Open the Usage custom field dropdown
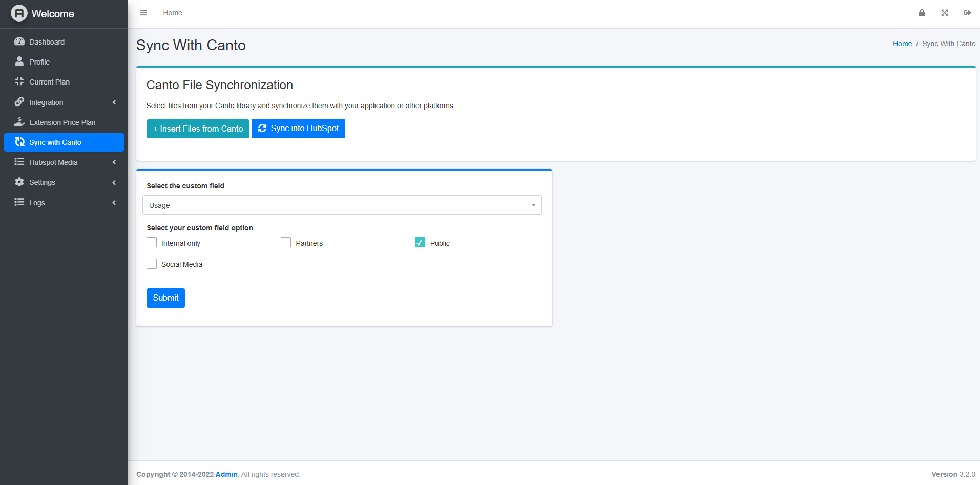Image resolution: width=980 pixels, height=485 pixels. tap(342, 205)
